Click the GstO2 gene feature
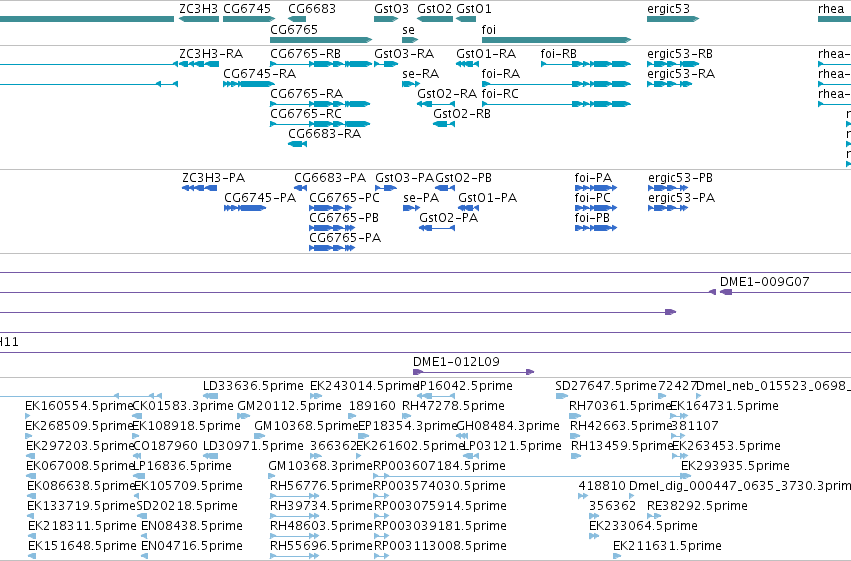This screenshot has height=561, width=851. pyautogui.click(x=435, y=19)
